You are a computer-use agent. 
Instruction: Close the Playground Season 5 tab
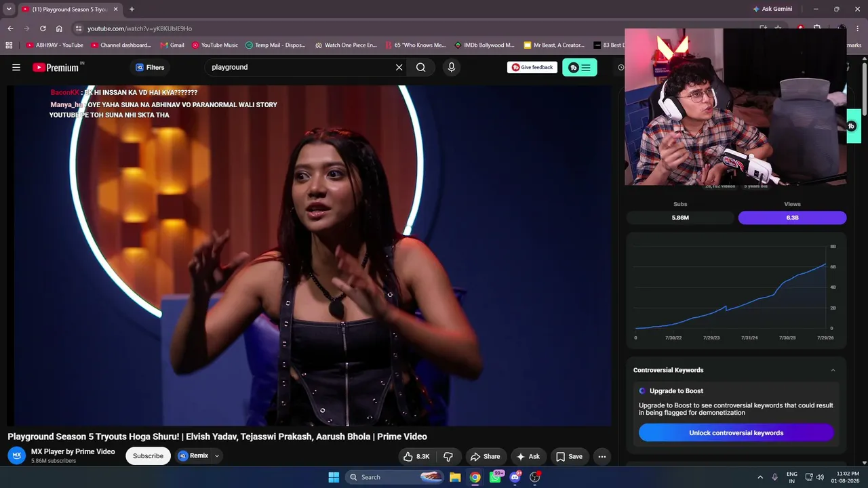[115, 9]
